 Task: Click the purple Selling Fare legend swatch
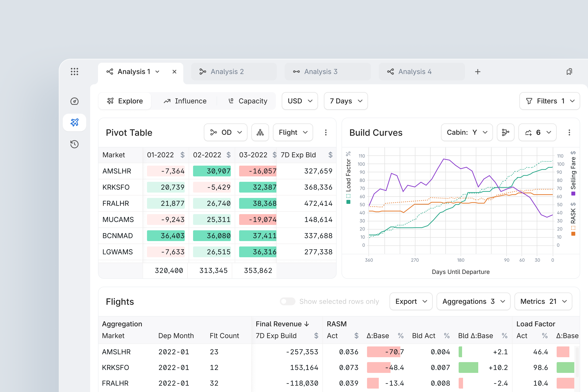574,193
